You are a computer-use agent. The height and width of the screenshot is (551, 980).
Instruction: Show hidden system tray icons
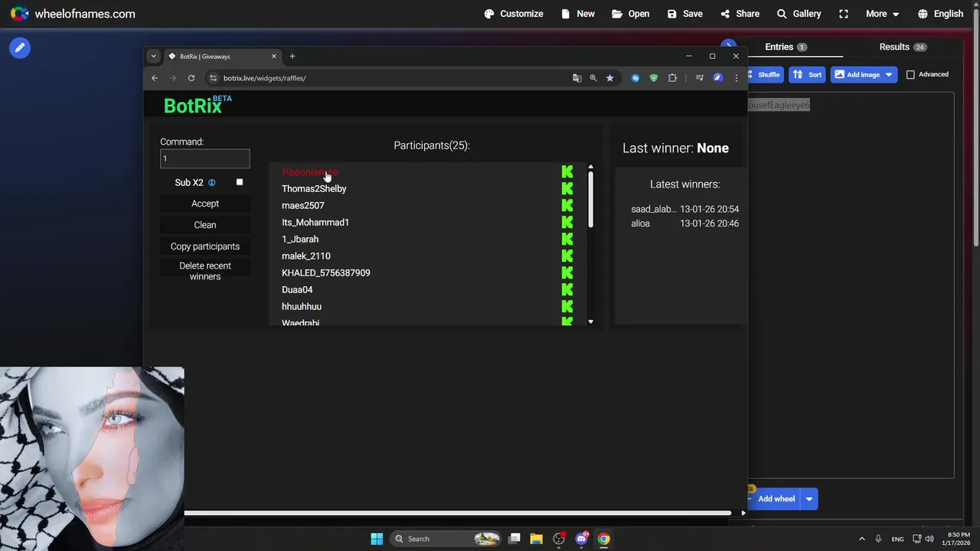point(861,539)
